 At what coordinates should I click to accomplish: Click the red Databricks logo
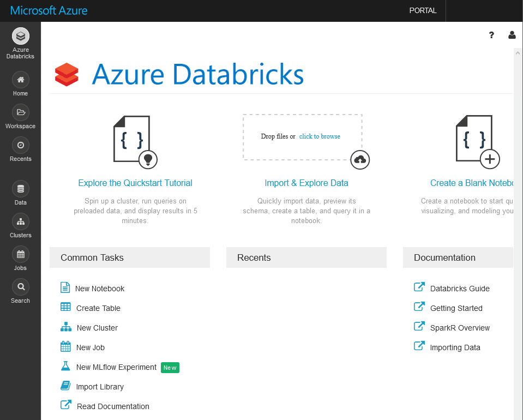(x=67, y=74)
